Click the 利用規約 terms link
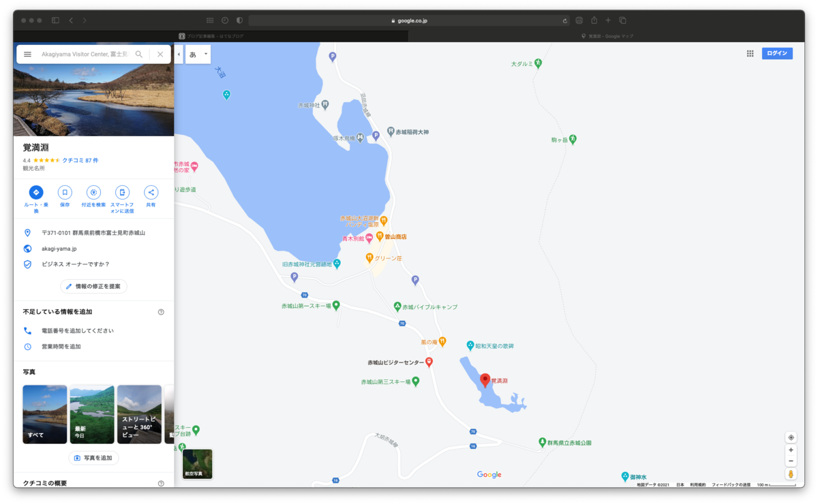This screenshot has width=818, height=504. (x=697, y=484)
